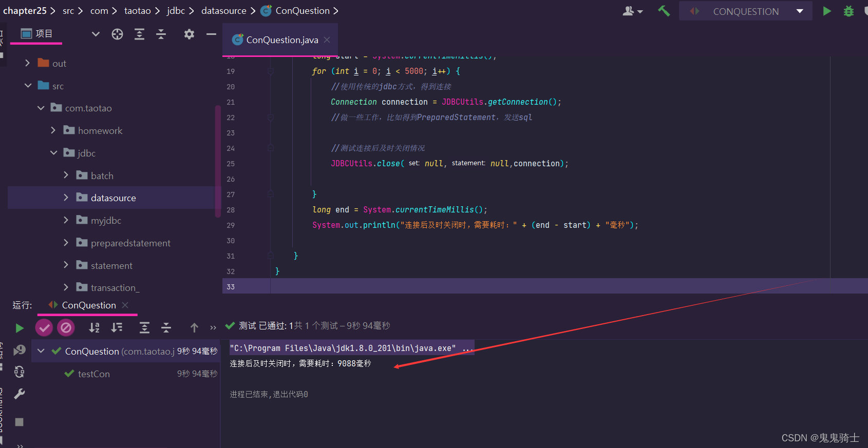The height and width of the screenshot is (448, 868).
Task: Collapse the src folder
Action: pyautogui.click(x=28, y=85)
